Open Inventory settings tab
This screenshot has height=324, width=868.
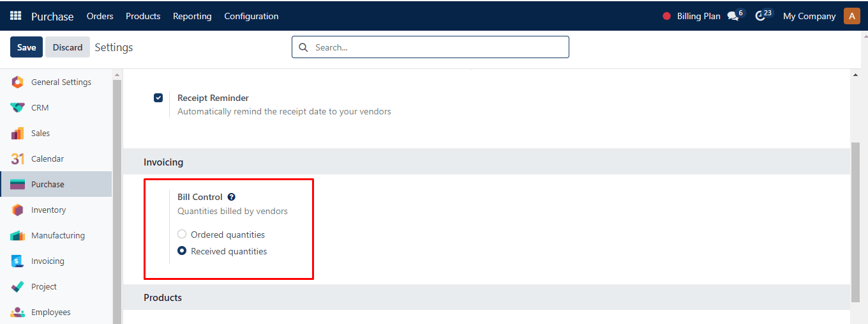pos(56,210)
